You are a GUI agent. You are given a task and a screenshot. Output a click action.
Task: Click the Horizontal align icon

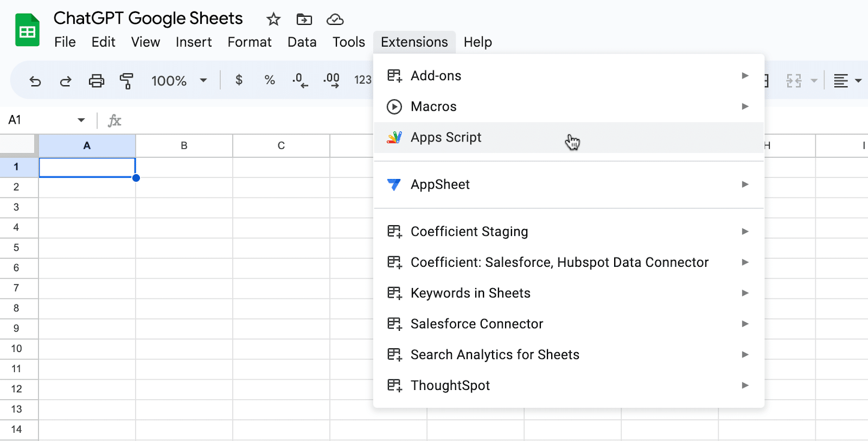click(x=841, y=81)
